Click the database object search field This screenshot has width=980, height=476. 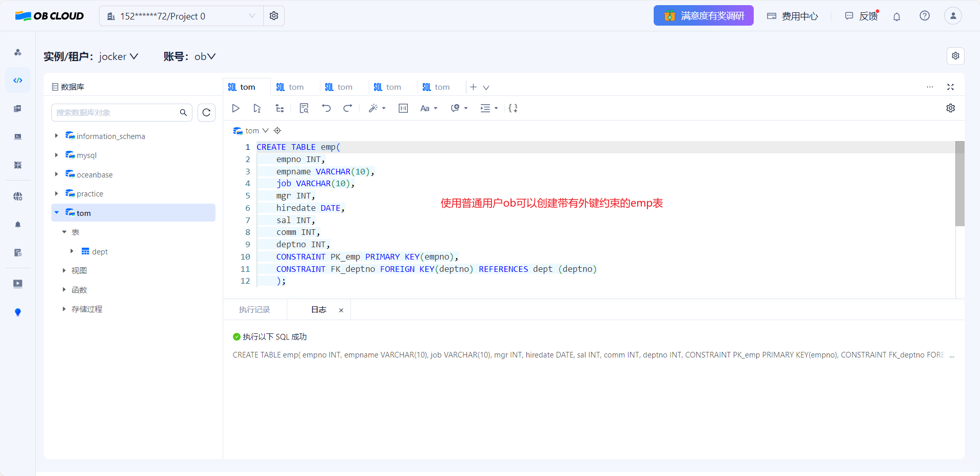[x=116, y=113]
